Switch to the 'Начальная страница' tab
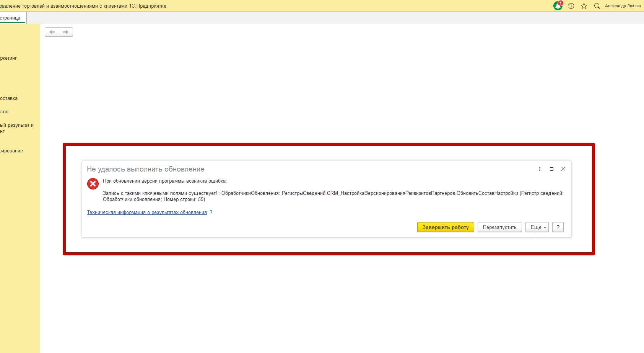 (11, 18)
